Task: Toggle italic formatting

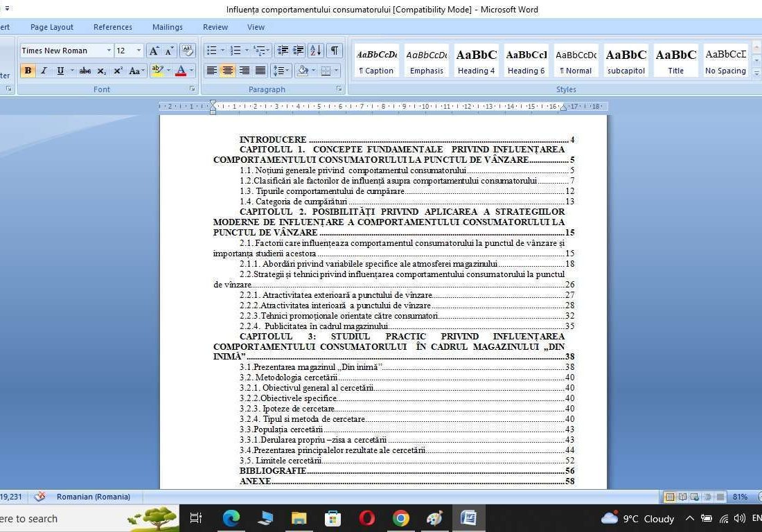Action: pyautogui.click(x=44, y=71)
